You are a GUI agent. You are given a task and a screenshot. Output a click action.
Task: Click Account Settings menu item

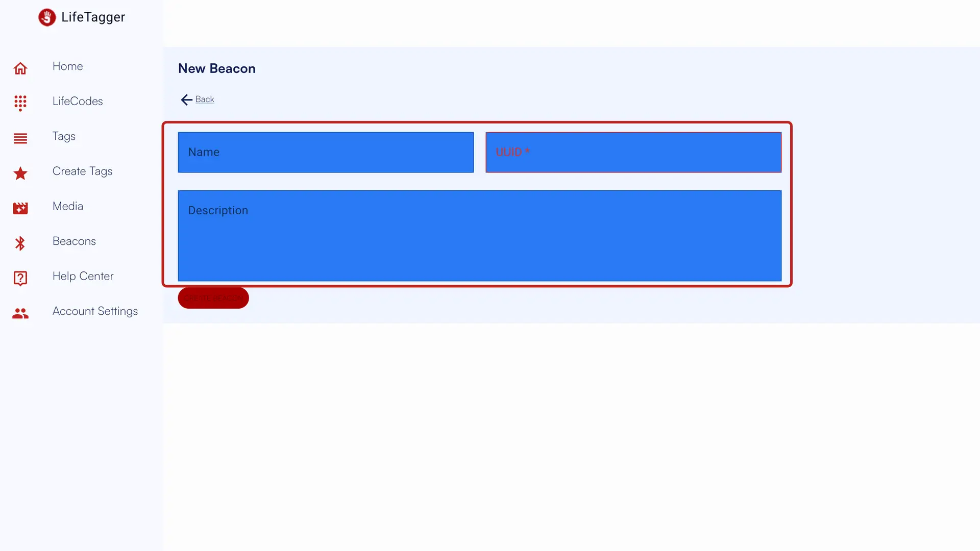(95, 311)
